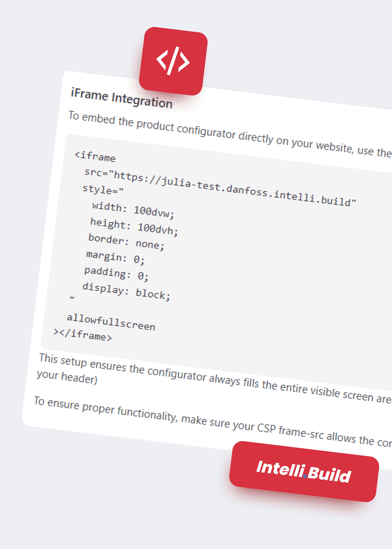Click the padding: 0; code line
The image size is (392, 549).
pos(116,274)
